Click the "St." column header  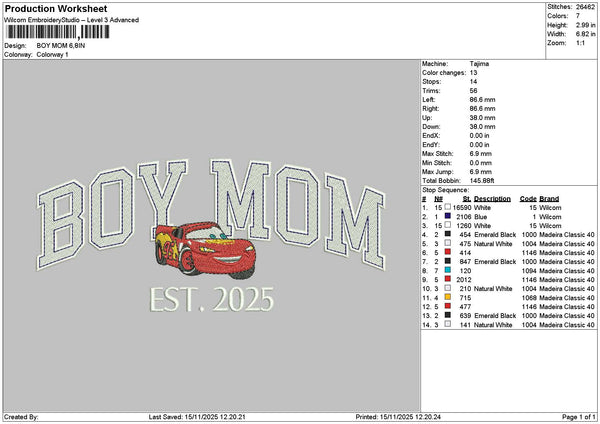(x=467, y=199)
